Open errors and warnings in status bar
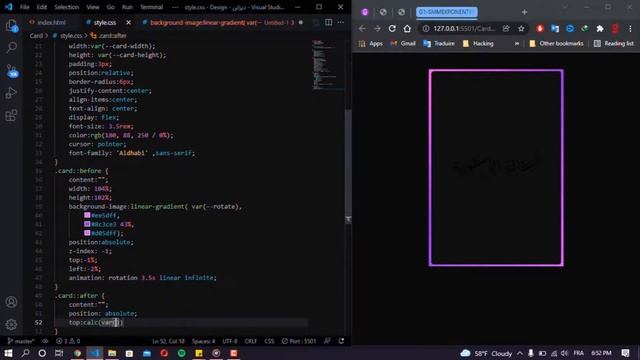 pos(68,341)
